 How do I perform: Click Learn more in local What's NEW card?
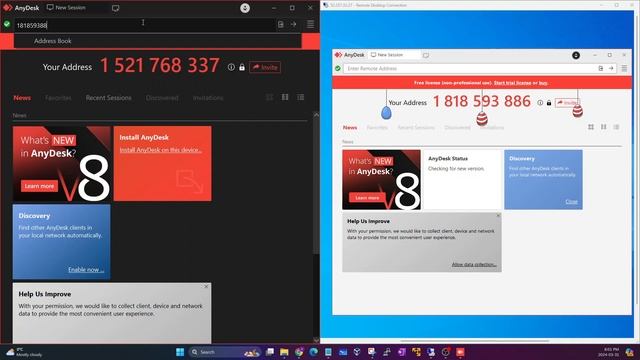tap(39, 186)
